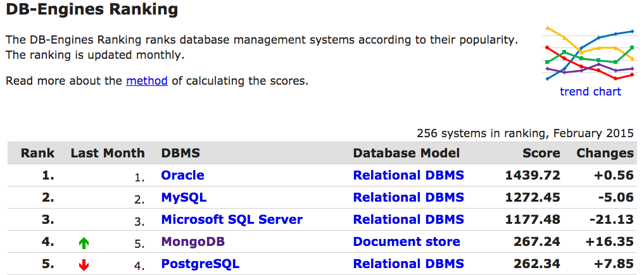Click rank number 1. in Oracle row
Screen dimensions: 644x275
pyautogui.click(x=47, y=175)
